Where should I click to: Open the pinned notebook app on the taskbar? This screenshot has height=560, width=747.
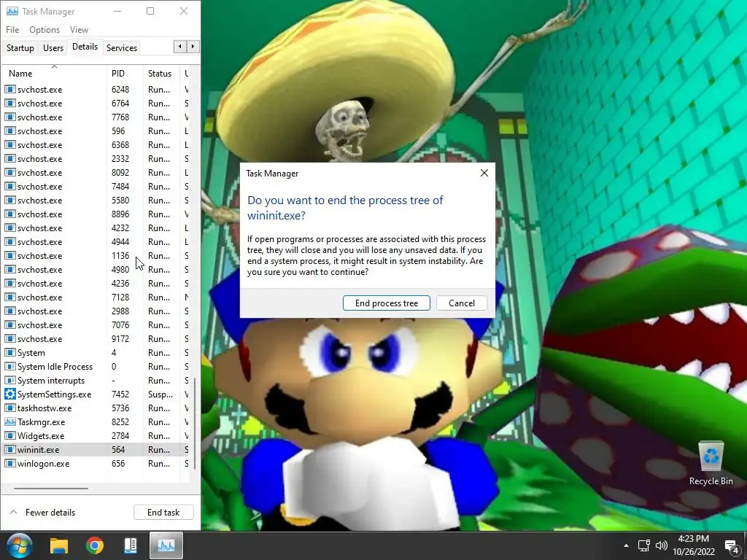click(130, 545)
